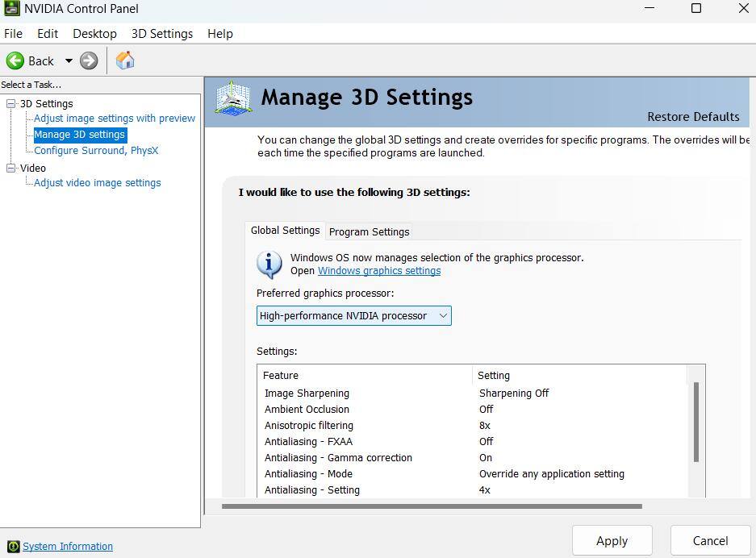Image resolution: width=756 pixels, height=558 pixels.
Task: Click Restore Defaults
Action: (x=693, y=116)
